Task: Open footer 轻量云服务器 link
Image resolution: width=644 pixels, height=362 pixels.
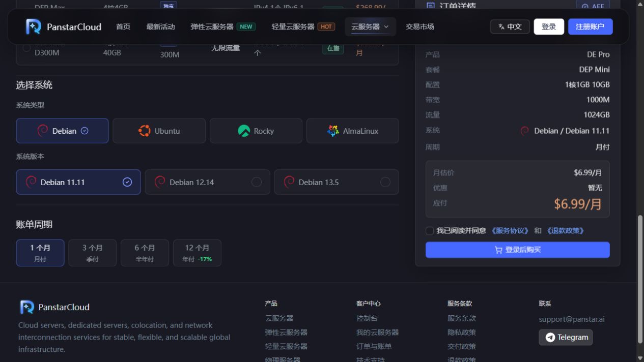Action: tap(286, 346)
